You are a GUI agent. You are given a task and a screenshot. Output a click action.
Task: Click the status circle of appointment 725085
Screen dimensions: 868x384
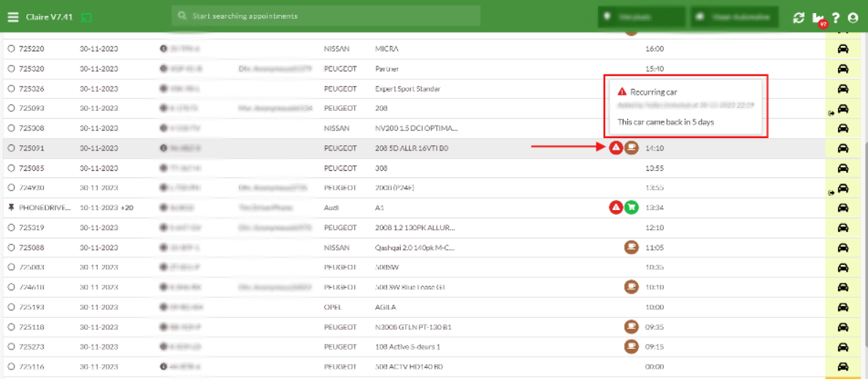click(x=12, y=168)
